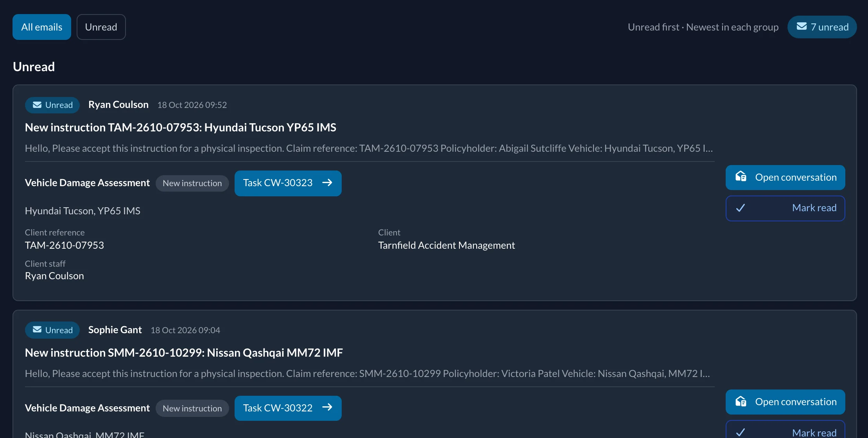Click conversation icon in Hyundai Tucson Open conversation button
This screenshot has height=438, width=868.
(x=741, y=177)
